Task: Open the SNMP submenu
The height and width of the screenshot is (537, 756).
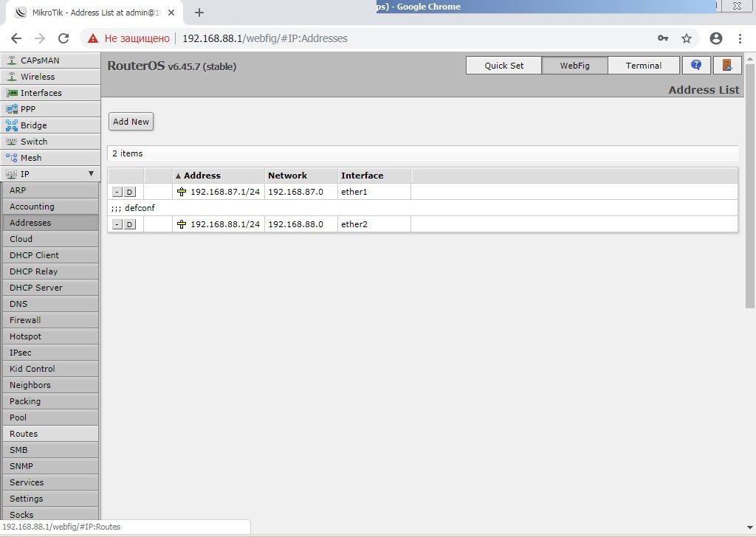Action: coord(50,466)
